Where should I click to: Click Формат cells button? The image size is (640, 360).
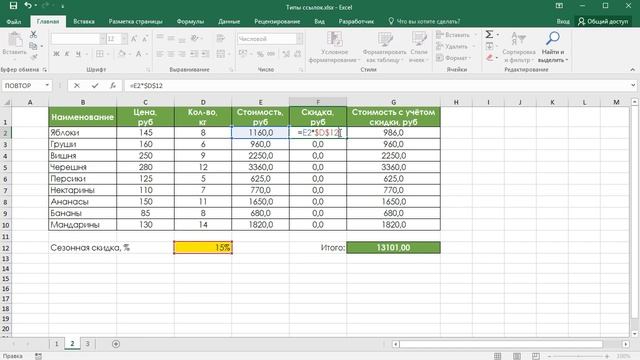[453, 58]
